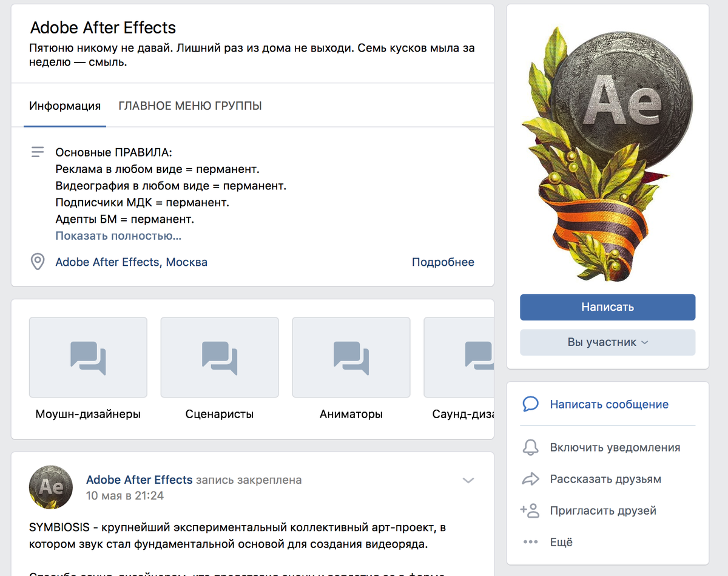The width and height of the screenshot is (728, 576).
Task: Open Моушн-дизайнеры discussion thumbnail
Action: click(x=88, y=357)
